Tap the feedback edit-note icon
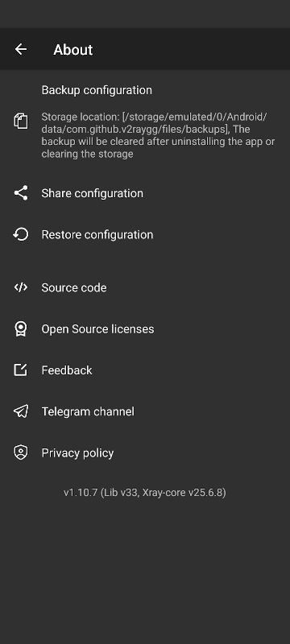This screenshot has width=290, height=644. 20,370
